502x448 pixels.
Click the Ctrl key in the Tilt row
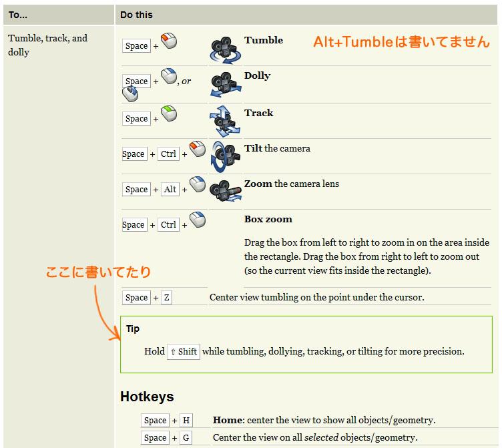pos(169,154)
